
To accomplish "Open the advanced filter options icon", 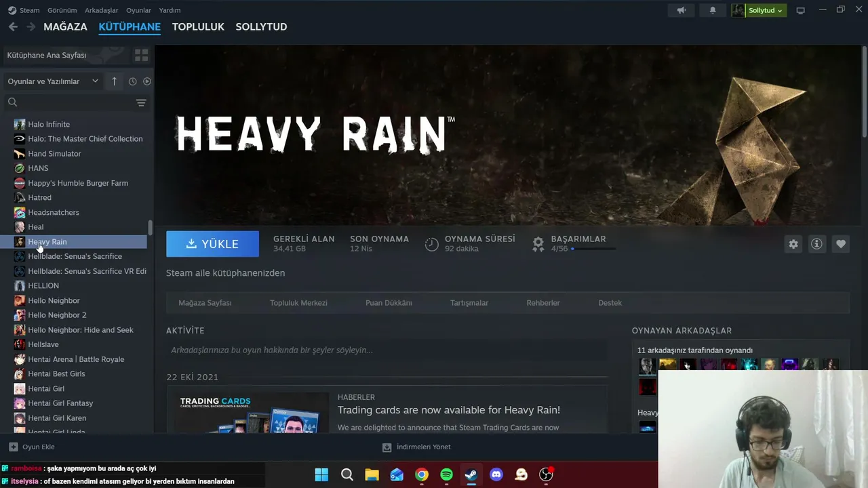I will pyautogui.click(x=141, y=102).
